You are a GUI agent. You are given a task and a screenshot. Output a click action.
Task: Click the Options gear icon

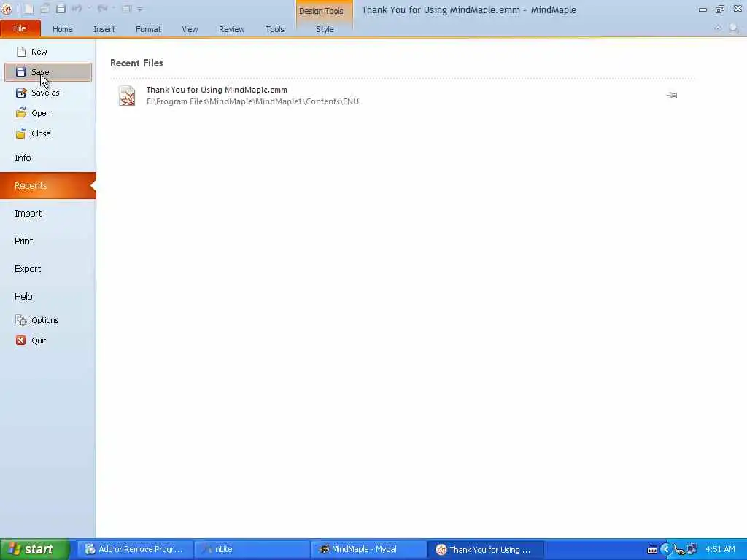click(21, 320)
